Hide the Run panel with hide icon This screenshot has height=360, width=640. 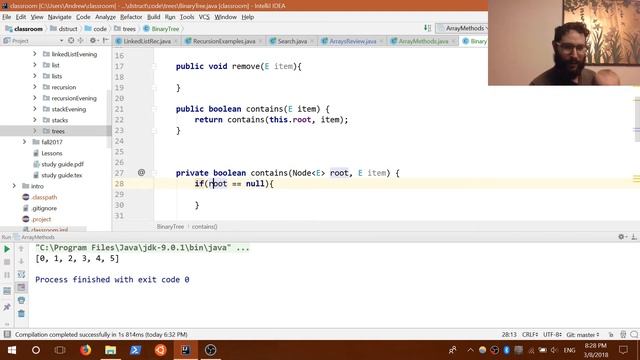click(x=634, y=237)
